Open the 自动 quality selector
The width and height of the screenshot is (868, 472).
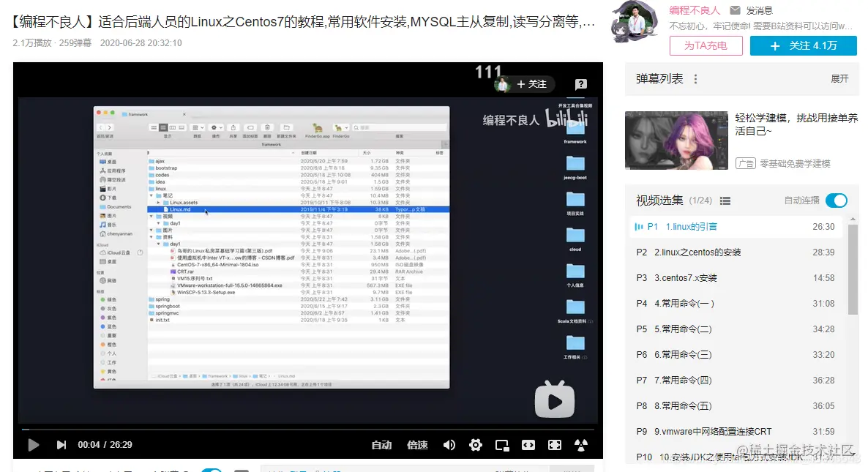click(x=381, y=445)
